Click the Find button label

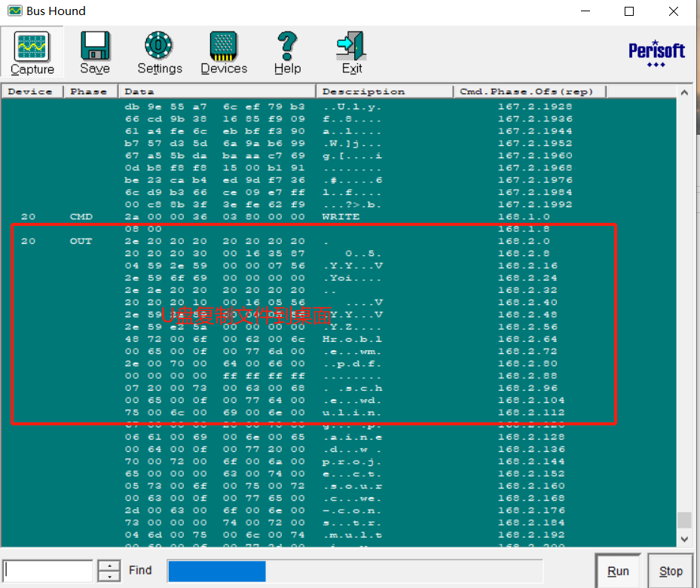(x=140, y=570)
